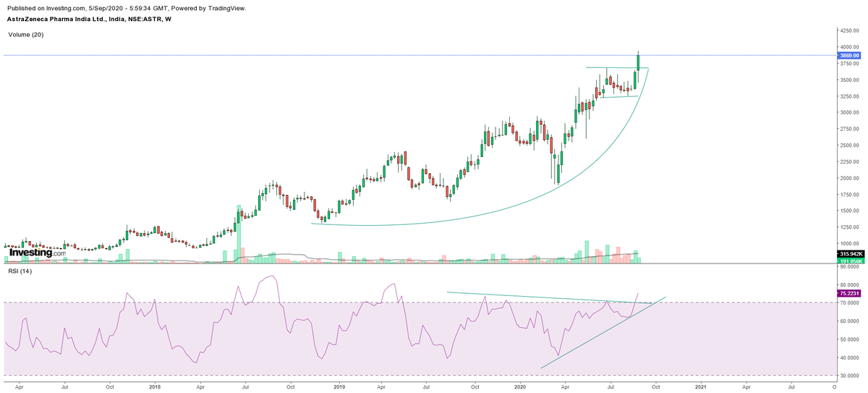This screenshot has width=868, height=393.
Task: Click the 50.0000 RSI axis value
Action: click(849, 339)
